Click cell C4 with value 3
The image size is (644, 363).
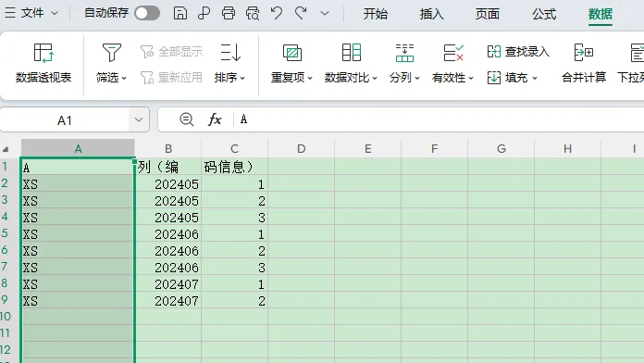coord(234,217)
